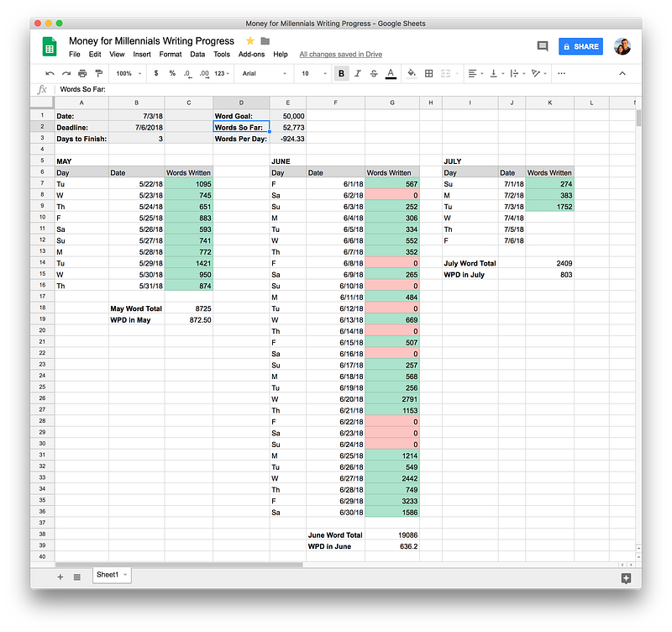Viewport: 672px width, 632px height.
Task: Star the document
Action: (250, 40)
